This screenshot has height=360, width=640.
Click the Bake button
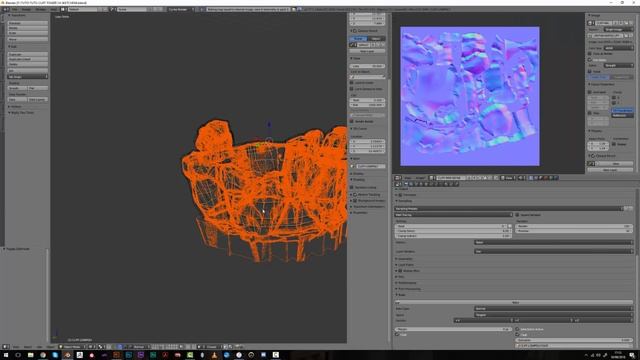[x=515, y=302]
